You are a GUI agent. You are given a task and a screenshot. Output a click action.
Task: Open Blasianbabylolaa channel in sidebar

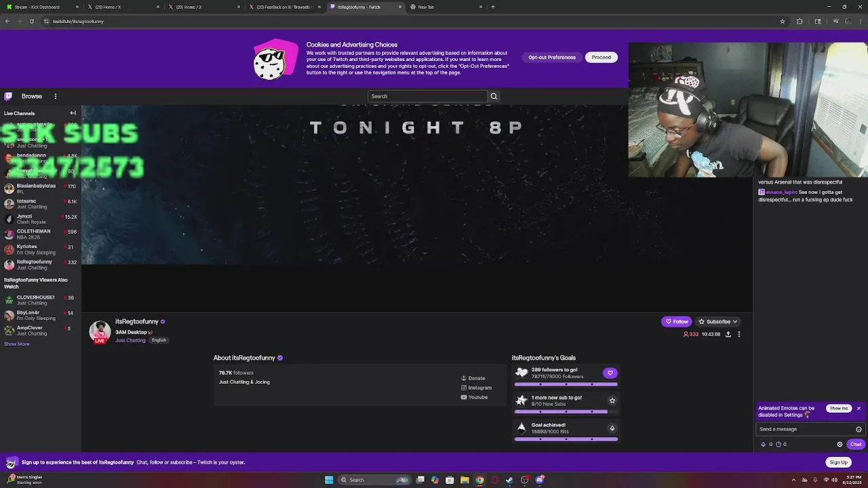tap(41, 188)
